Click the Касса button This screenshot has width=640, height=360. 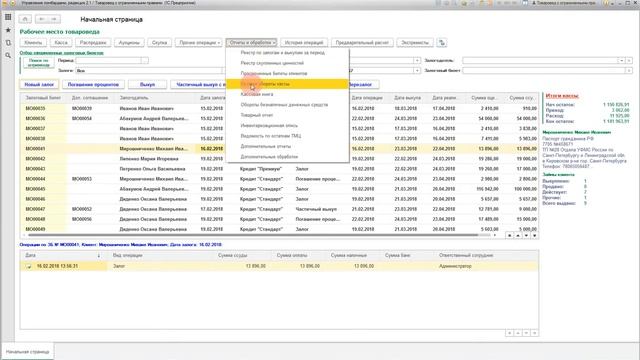(x=61, y=42)
